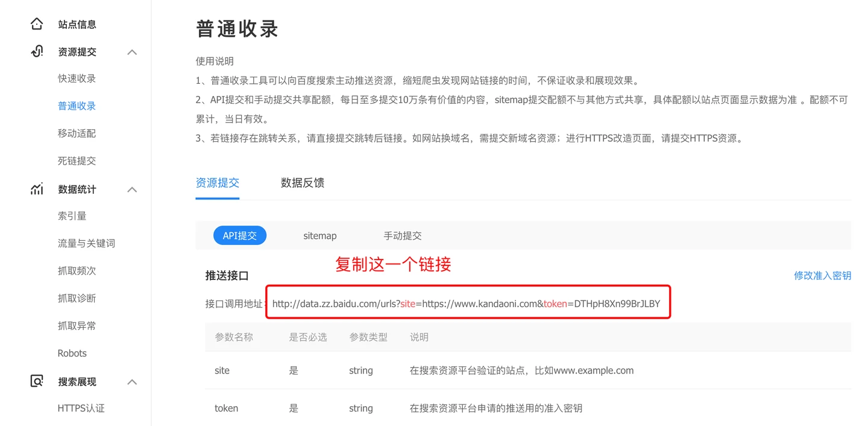Viewport: 868px width, 426px height.
Task: Open 快速收录 in the sidebar
Action: tap(77, 78)
